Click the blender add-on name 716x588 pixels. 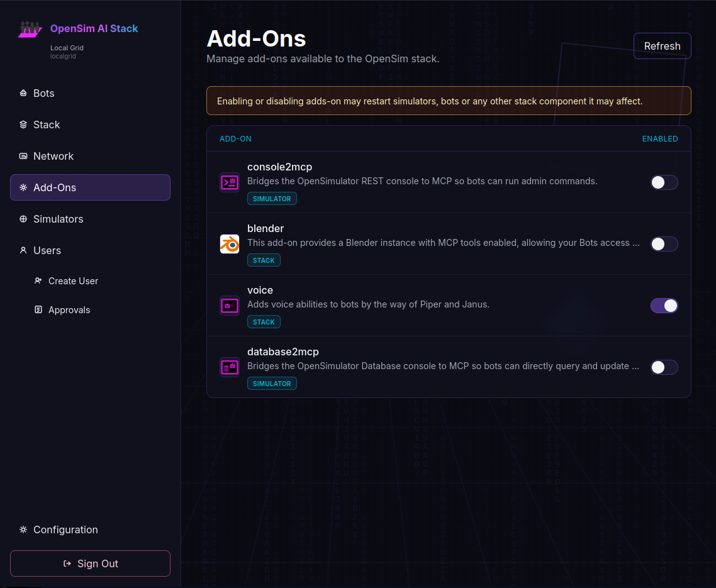pos(266,229)
